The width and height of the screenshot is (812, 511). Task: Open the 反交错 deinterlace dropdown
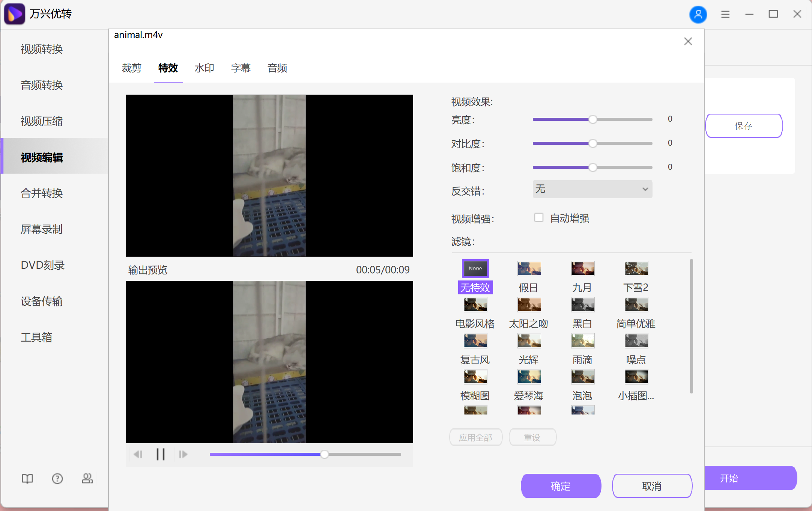tap(592, 189)
